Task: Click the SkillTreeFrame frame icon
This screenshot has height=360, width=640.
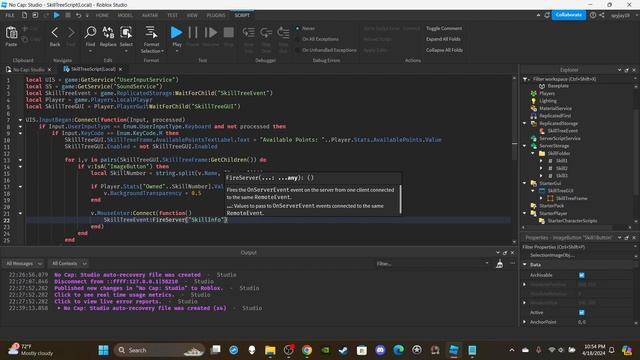Action: [550, 198]
